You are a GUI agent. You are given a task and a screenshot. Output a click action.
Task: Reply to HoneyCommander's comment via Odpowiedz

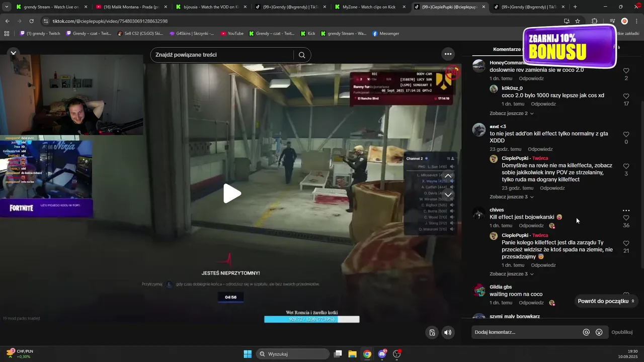[x=531, y=78]
